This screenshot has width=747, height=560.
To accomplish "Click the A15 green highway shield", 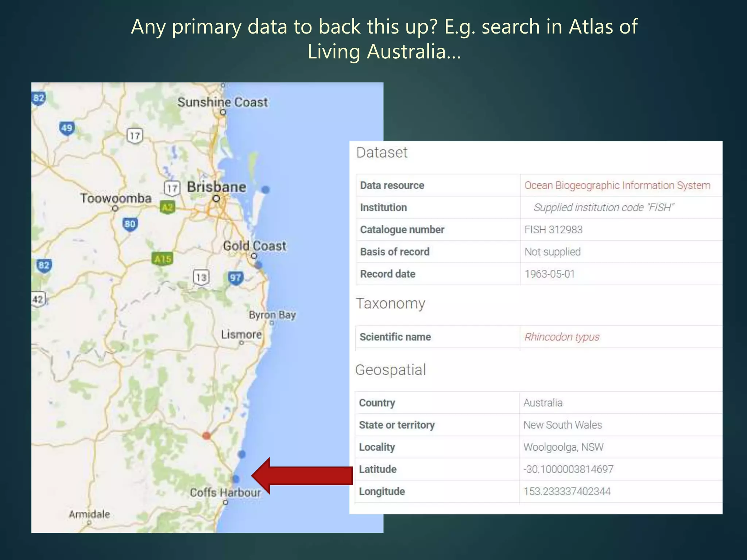I will click(x=162, y=259).
